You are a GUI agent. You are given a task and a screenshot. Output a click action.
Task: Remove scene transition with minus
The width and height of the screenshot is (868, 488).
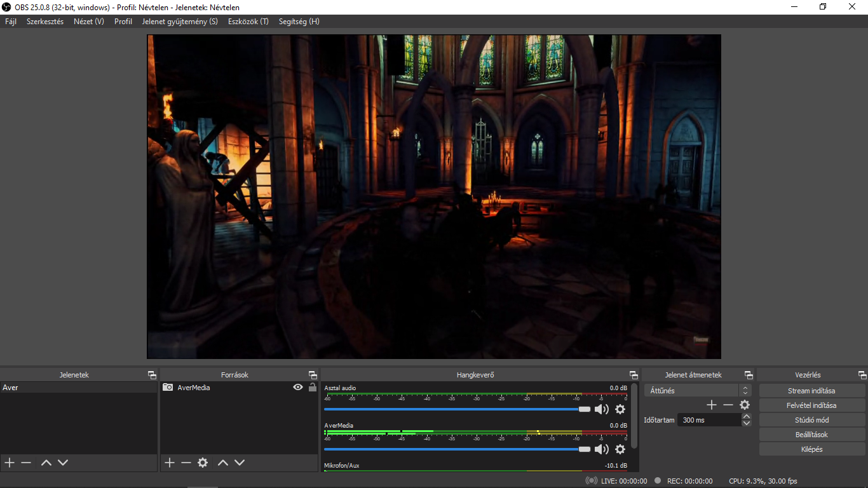coord(728,405)
